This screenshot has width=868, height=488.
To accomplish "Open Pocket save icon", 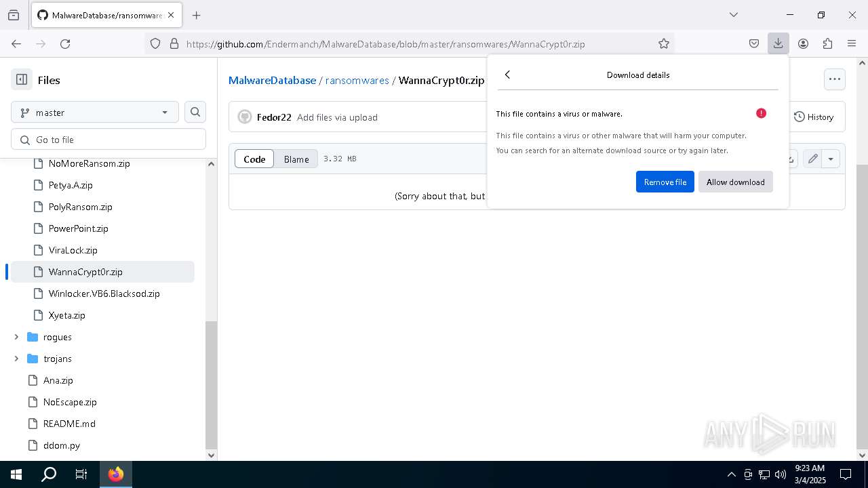I will [754, 43].
